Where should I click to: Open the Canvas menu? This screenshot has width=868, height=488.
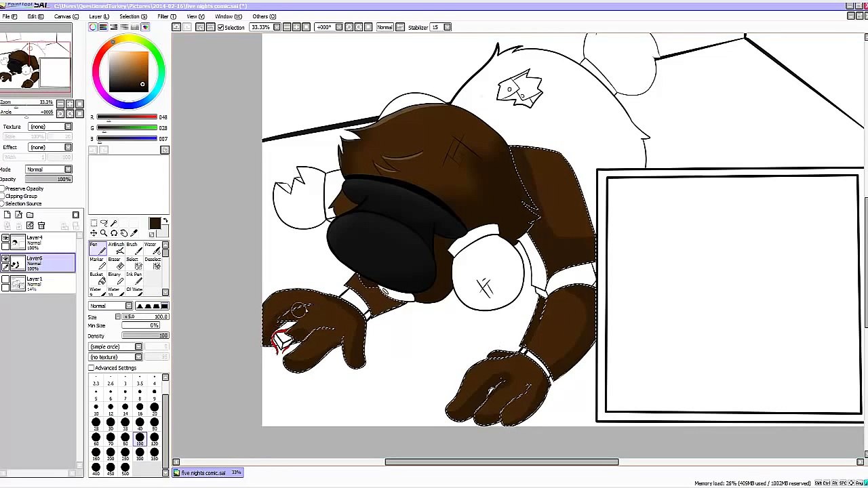66,16
